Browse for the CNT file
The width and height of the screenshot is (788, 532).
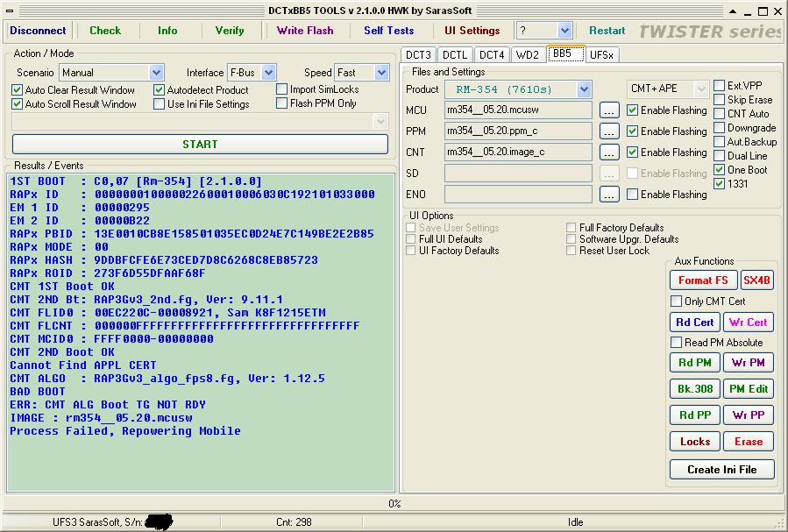pos(609,153)
